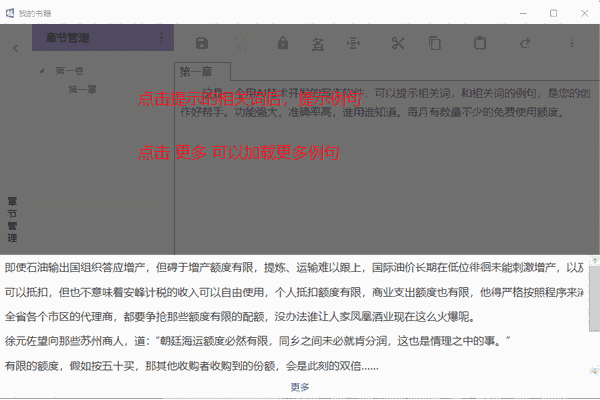
Task: Switch to the 第一章 editor tab
Action: pyautogui.click(x=202, y=72)
